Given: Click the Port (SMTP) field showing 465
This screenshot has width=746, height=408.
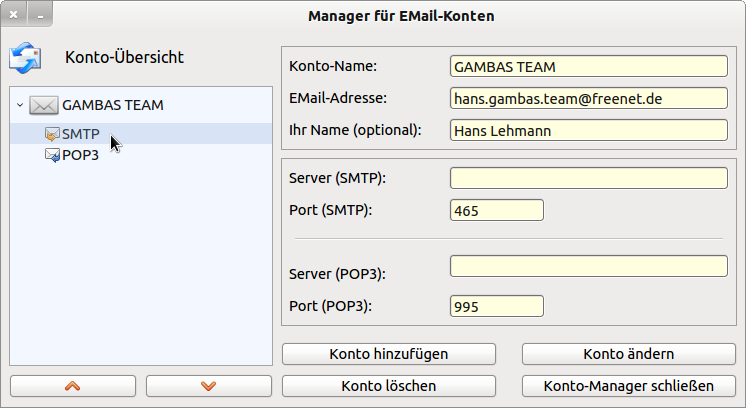Looking at the screenshot, I should coord(497,210).
